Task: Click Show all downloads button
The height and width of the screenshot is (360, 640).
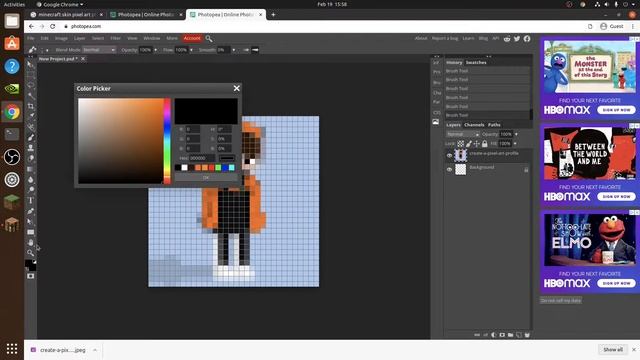Action: [613, 349]
